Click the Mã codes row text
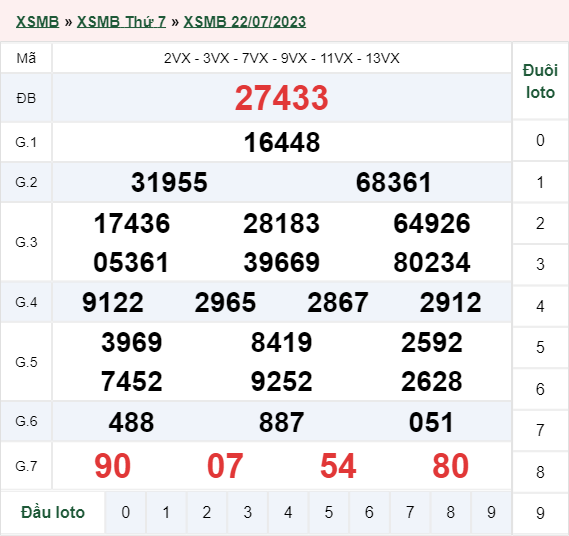The image size is (569, 536). pyautogui.click(x=282, y=58)
